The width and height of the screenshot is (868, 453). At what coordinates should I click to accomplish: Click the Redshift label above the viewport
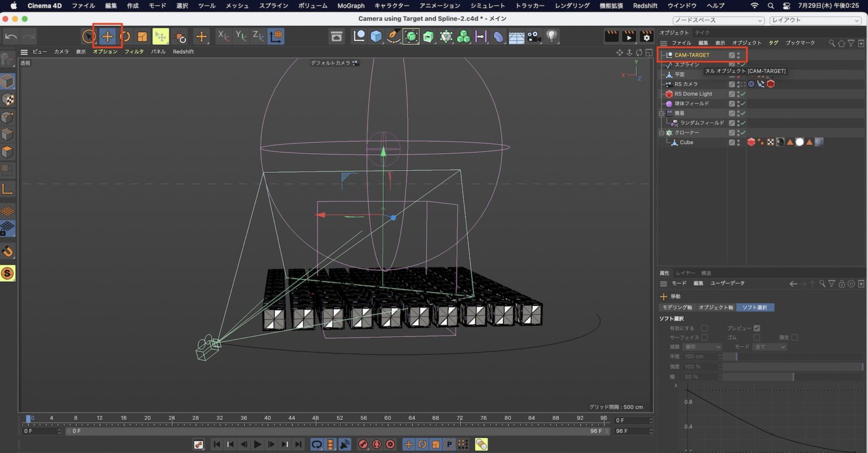(x=183, y=51)
